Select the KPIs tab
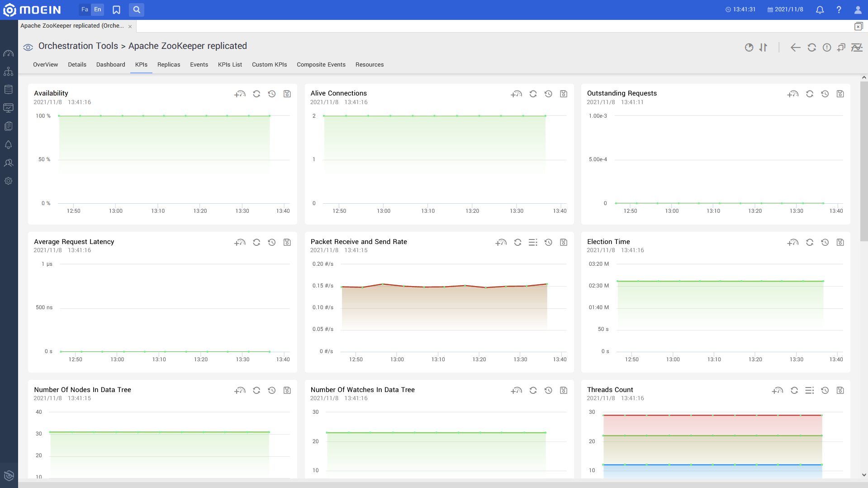The width and height of the screenshot is (868, 488). pyautogui.click(x=141, y=65)
